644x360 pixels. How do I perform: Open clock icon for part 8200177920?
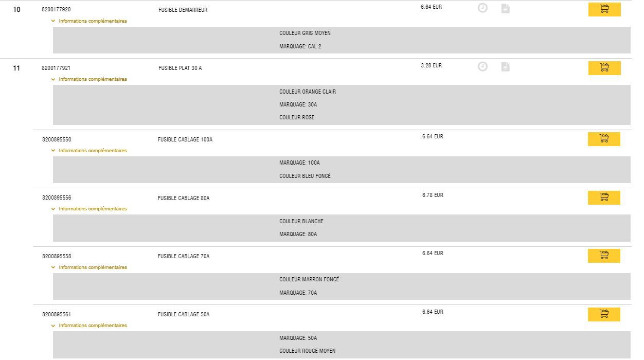(x=482, y=8)
